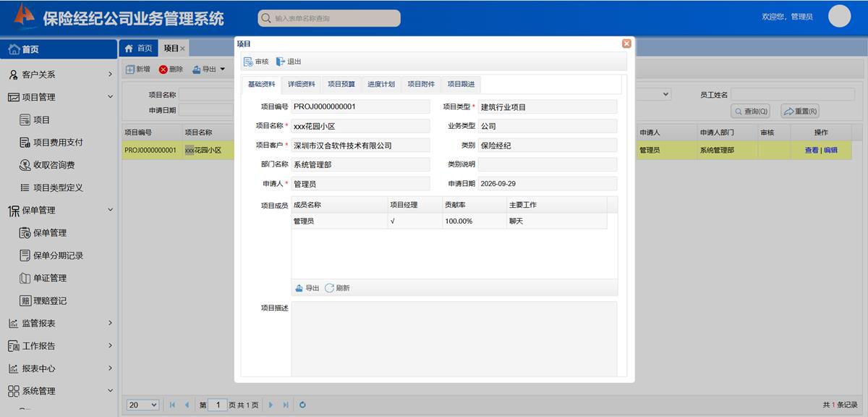Select member row 管理员 in member table
The image size is (868, 417).
(449, 221)
